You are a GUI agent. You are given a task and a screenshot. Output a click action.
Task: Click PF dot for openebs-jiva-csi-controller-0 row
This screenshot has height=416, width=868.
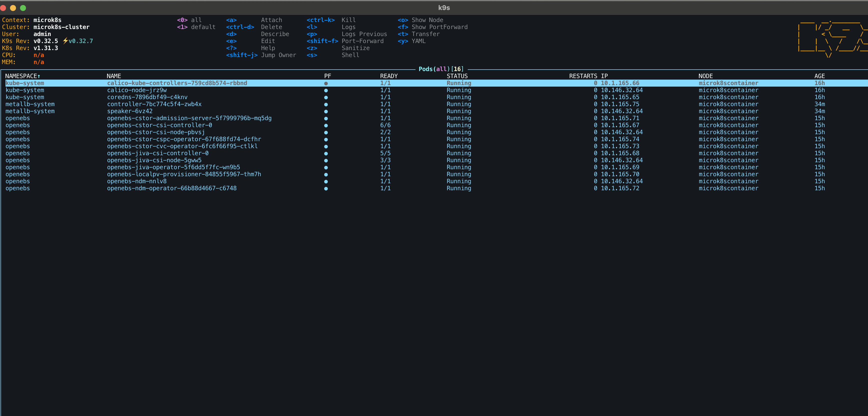pyautogui.click(x=326, y=153)
